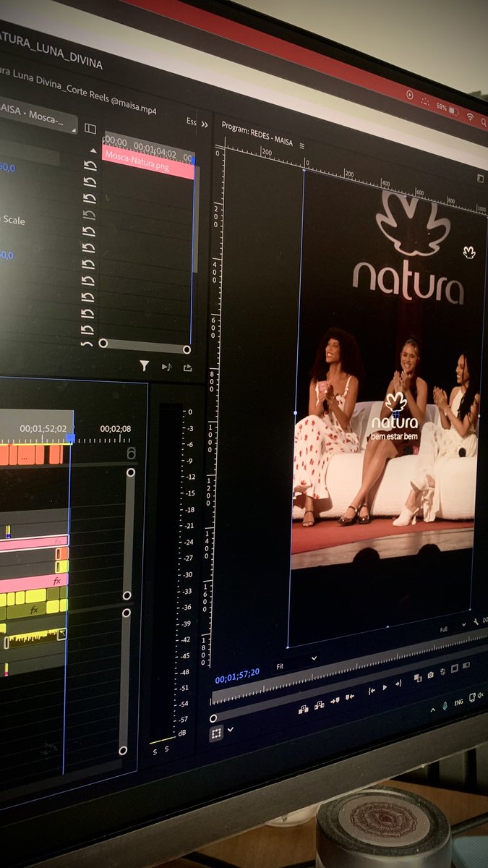Click the Wi-Fi icon in top menu bar

point(471,116)
